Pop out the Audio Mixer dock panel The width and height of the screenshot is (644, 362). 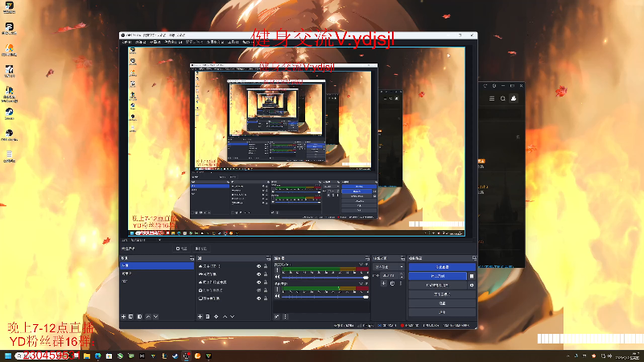(x=367, y=258)
